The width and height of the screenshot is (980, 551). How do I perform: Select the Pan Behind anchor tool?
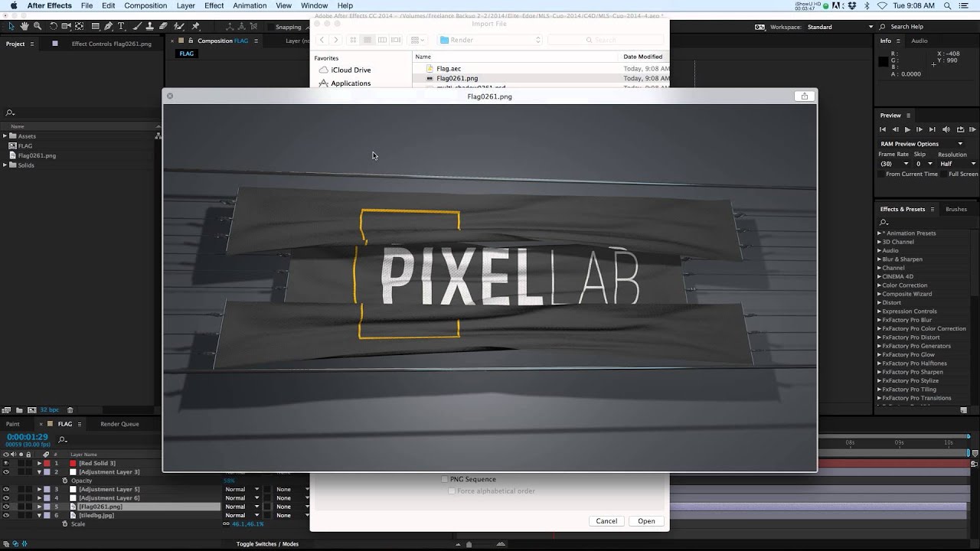[80, 26]
